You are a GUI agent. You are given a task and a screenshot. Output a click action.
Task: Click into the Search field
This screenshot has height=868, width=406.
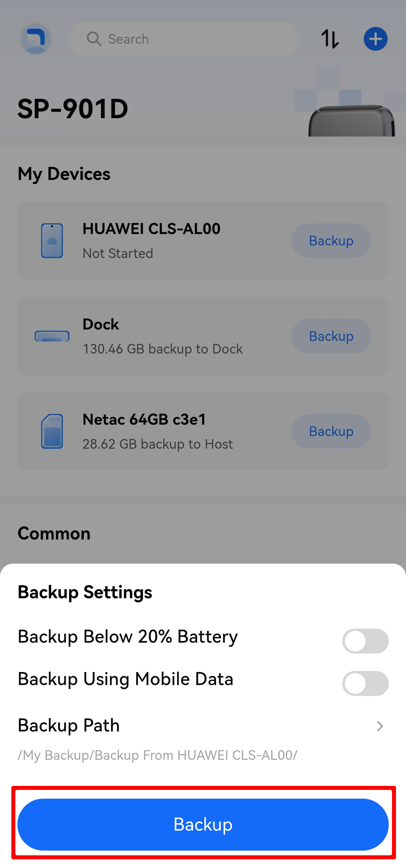[x=195, y=39]
